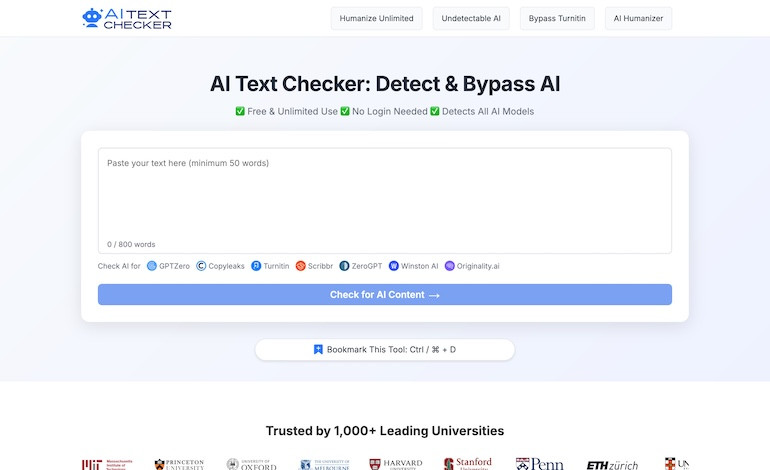This screenshot has width=770, height=470.
Task: Click the 0 / 800 words counter
Action: tap(131, 244)
